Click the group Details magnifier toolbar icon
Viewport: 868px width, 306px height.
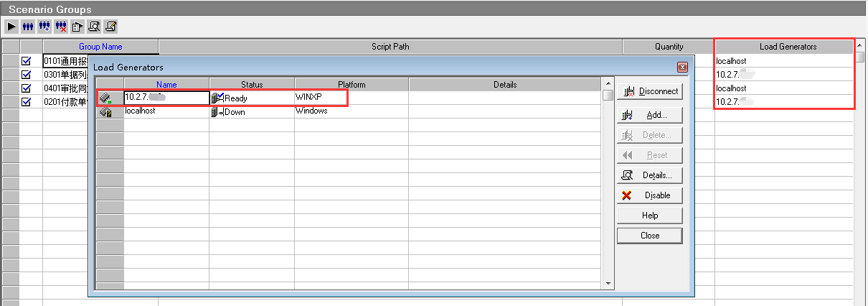94,27
